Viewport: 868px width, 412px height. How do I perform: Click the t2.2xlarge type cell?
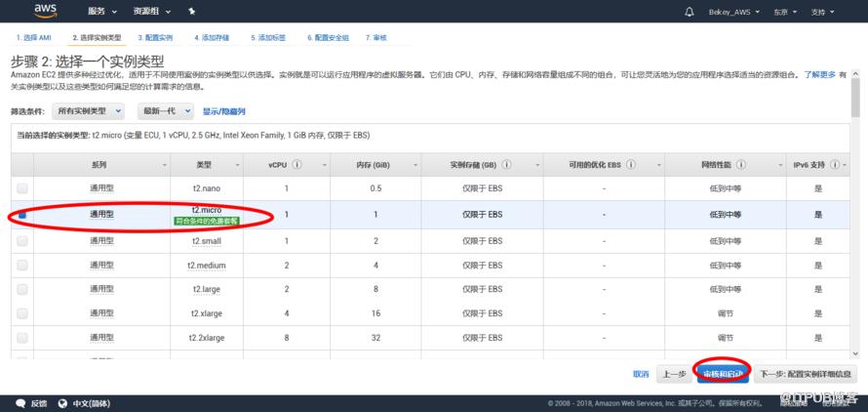pos(207,337)
